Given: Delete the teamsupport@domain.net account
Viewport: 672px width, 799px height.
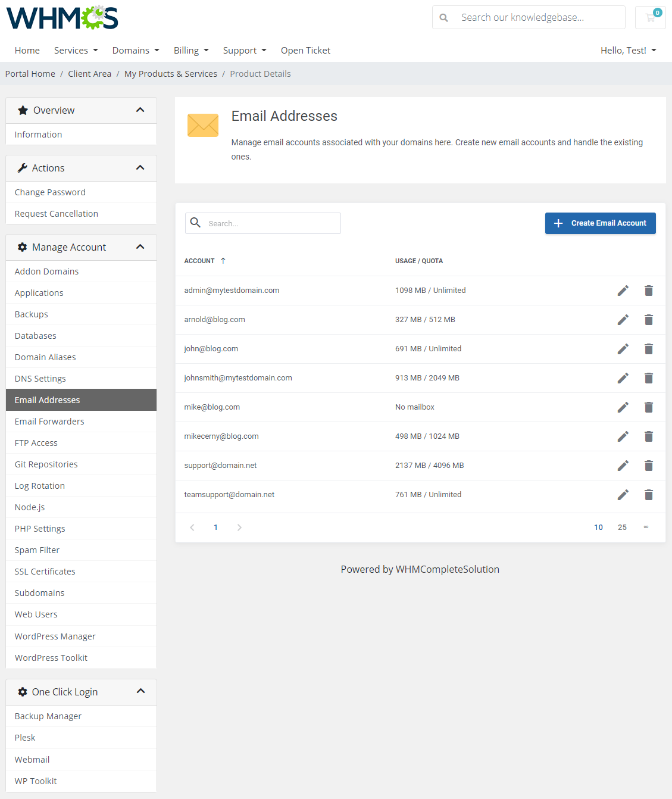Looking at the screenshot, I should [649, 495].
